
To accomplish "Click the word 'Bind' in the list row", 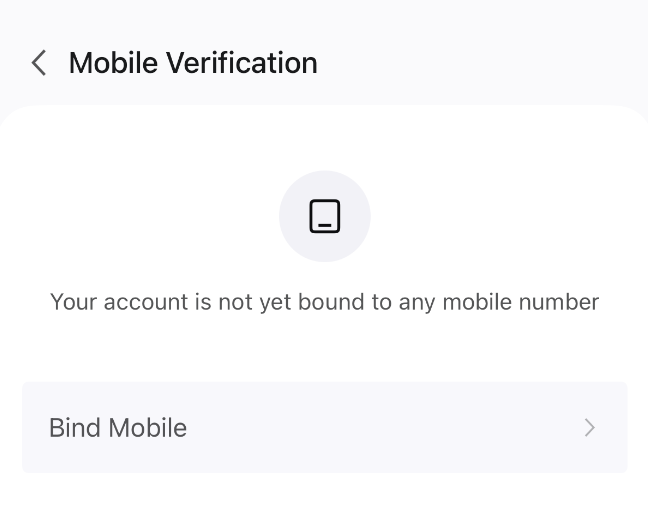I will (75, 427).
